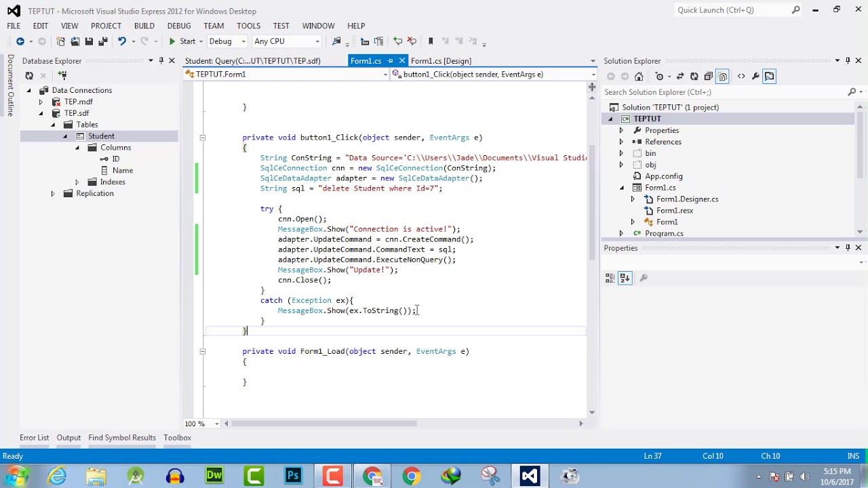Expand the References node in Solution Explorer
Screen dimensions: 868x488
point(621,142)
